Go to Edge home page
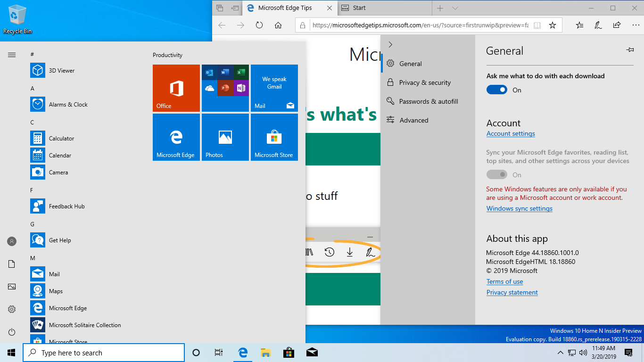The image size is (644, 362). click(x=278, y=25)
